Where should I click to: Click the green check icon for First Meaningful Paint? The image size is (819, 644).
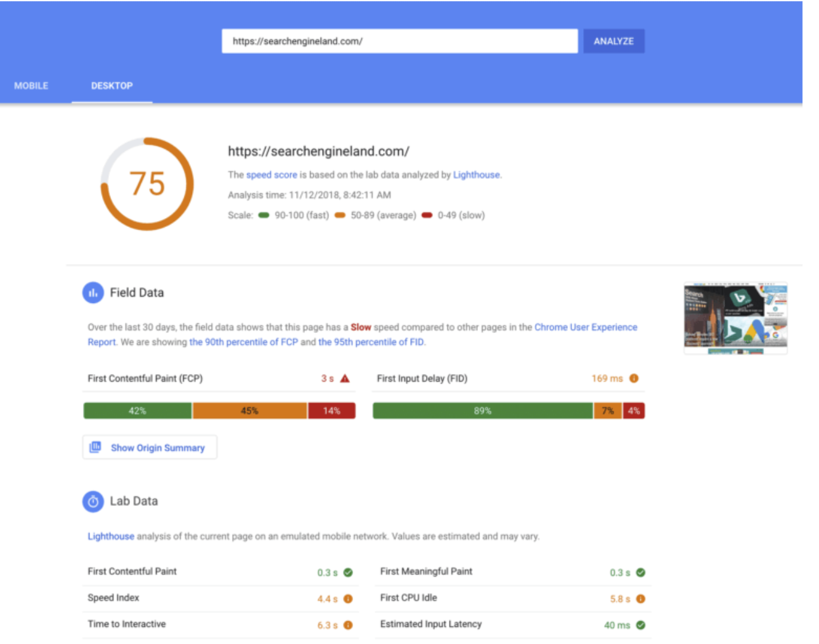click(x=641, y=572)
